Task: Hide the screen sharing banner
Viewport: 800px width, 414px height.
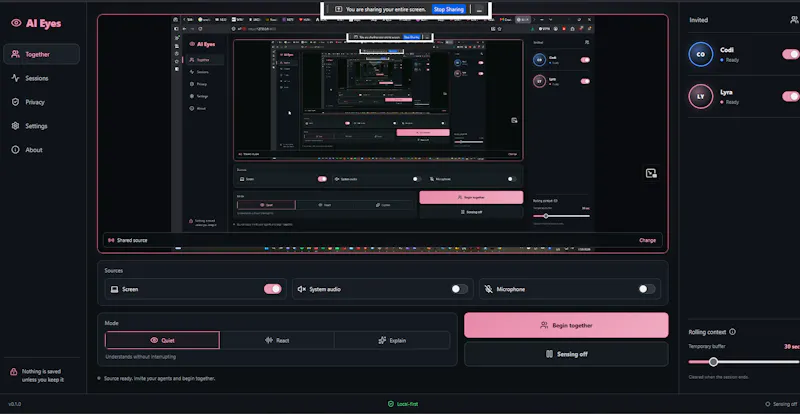Action: click(479, 9)
